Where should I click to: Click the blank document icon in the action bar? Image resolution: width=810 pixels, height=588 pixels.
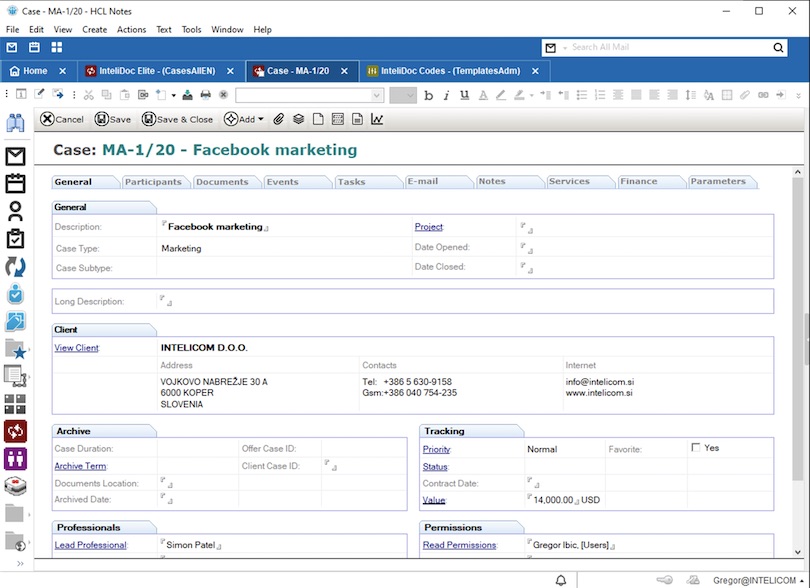tap(318, 119)
